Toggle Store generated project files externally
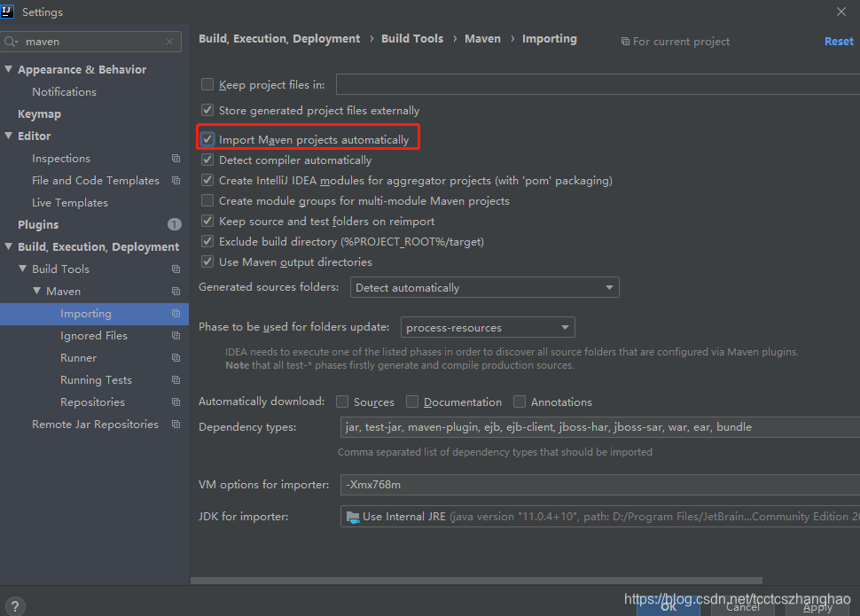The width and height of the screenshot is (860, 616). (x=207, y=110)
